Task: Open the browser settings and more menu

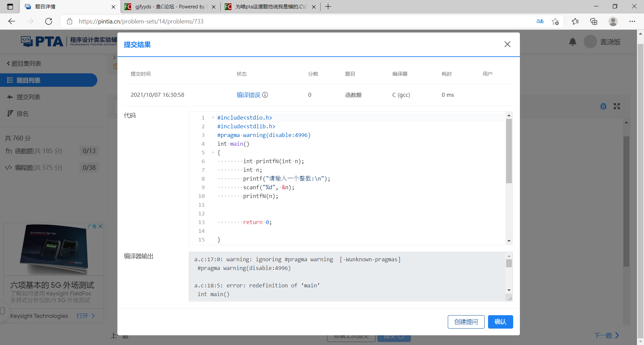Action: (632, 21)
